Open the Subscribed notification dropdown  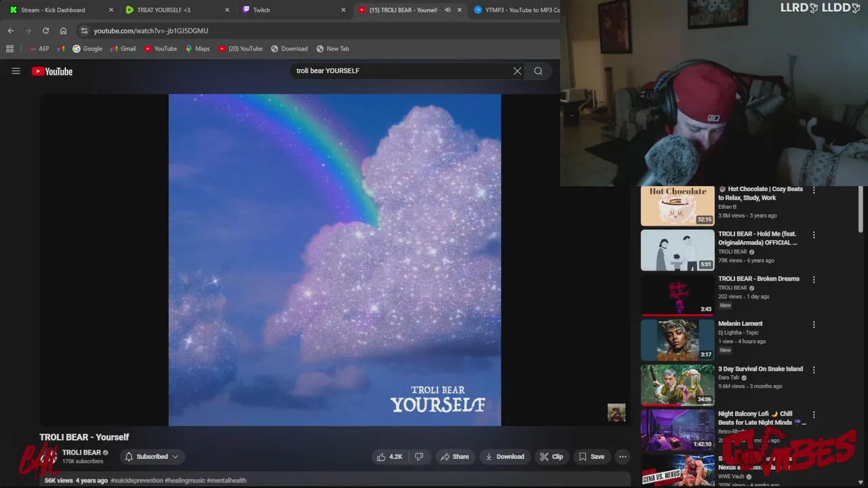[152, 457]
